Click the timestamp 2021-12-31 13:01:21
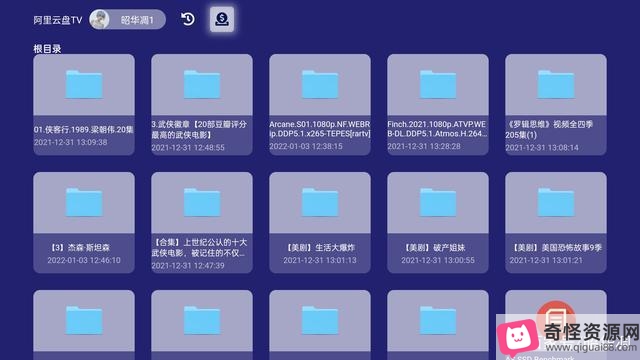640x360 pixels. click(x=546, y=260)
